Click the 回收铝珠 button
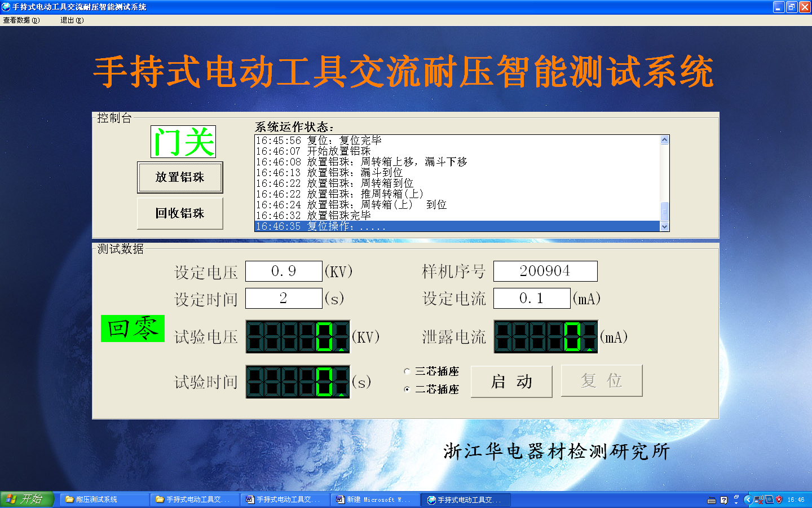Image resolution: width=812 pixels, height=508 pixels. 180,213
